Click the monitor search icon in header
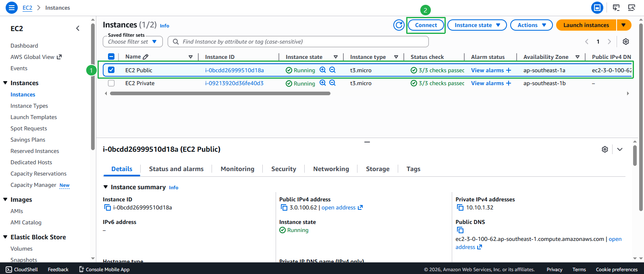The width and height of the screenshot is (644, 274). tap(632, 8)
